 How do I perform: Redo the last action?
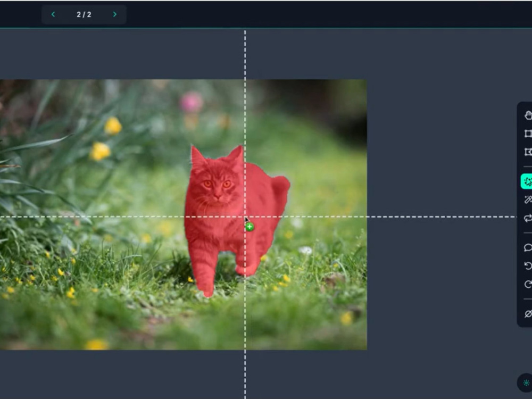click(x=528, y=284)
